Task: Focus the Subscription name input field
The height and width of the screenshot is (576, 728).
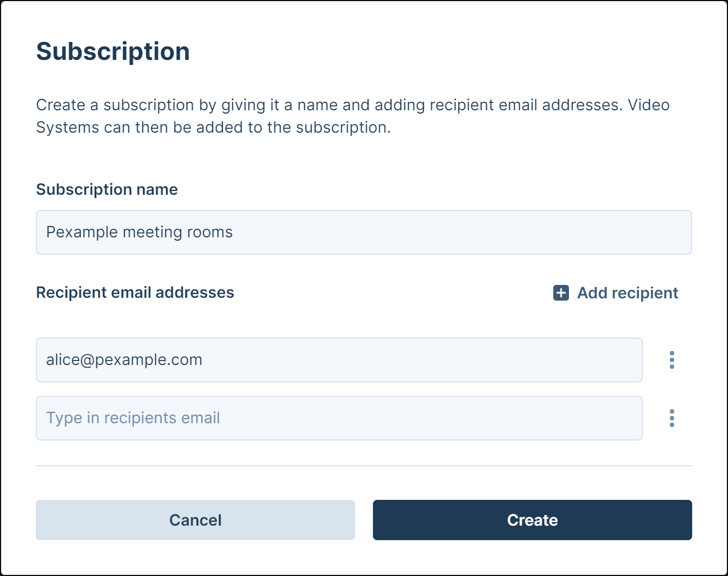Action: [x=364, y=232]
